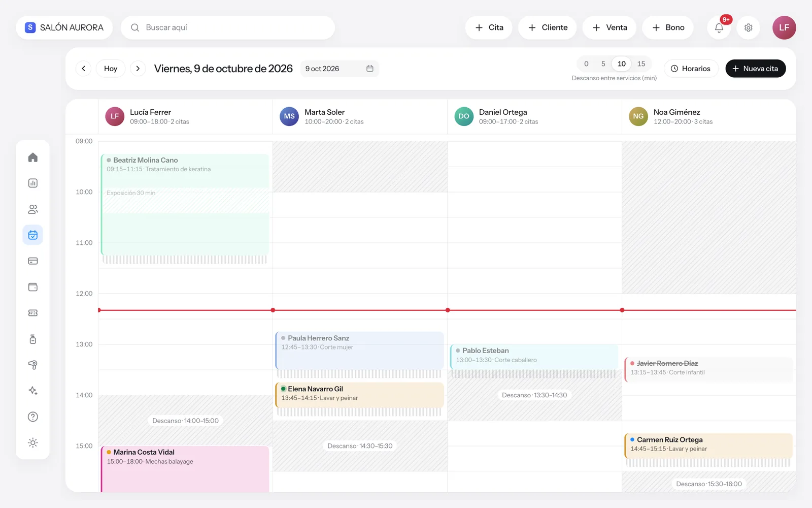Open Beatriz Molina Cano appointment
812x508 pixels.
(185, 204)
